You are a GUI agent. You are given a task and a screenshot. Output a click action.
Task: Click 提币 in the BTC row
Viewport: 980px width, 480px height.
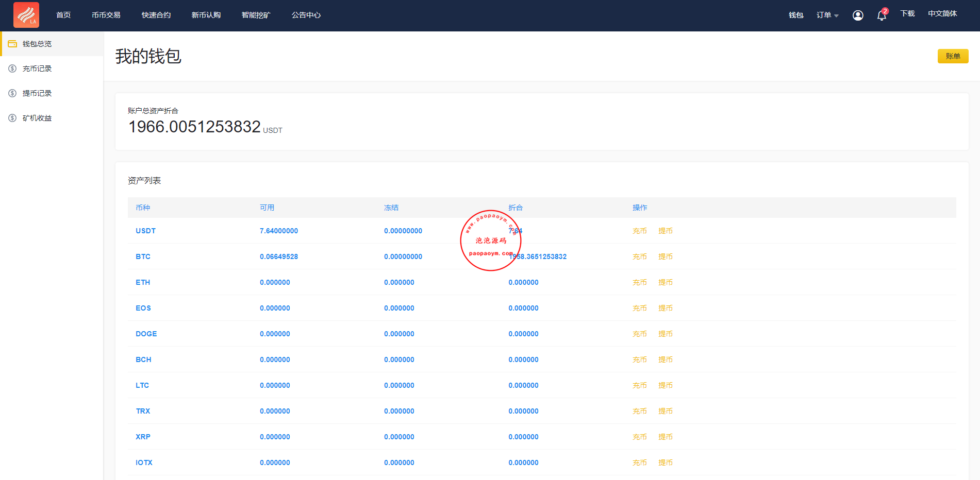(665, 256)
